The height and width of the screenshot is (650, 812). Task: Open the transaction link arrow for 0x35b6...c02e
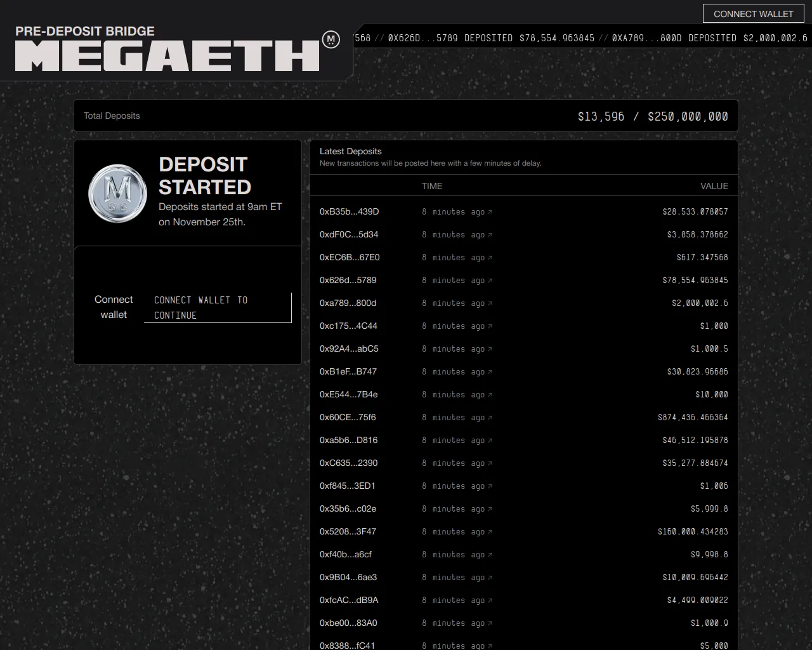(490, 509)
